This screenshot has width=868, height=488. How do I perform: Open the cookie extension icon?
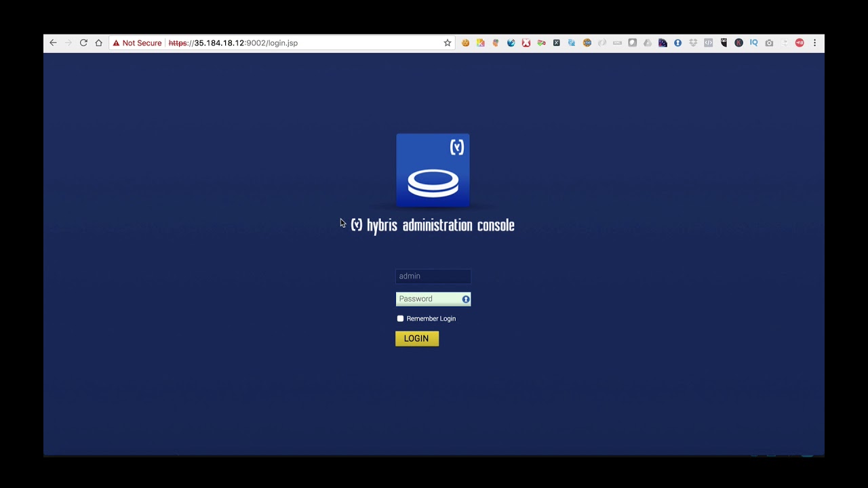coord(465,43)
